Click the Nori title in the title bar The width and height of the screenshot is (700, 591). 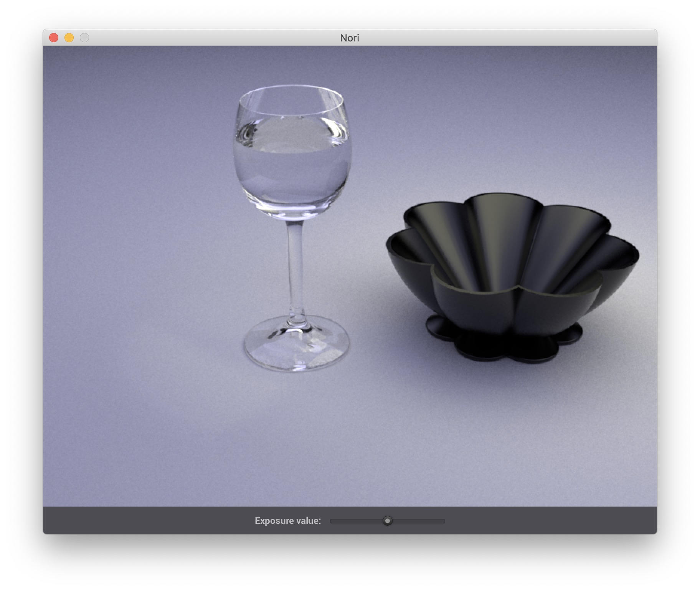(x=350, y=37)
